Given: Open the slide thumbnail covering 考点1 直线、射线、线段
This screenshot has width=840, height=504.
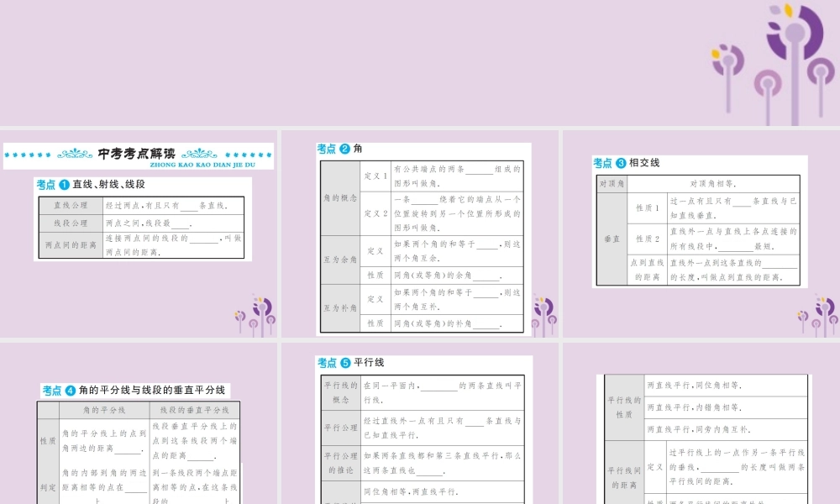Looking at the screenshot, I should click(x=139, y=234).
